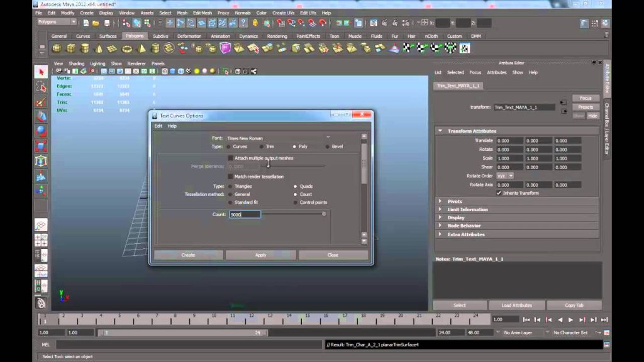Open the Edit Mesh menu

tap(203, 13)
